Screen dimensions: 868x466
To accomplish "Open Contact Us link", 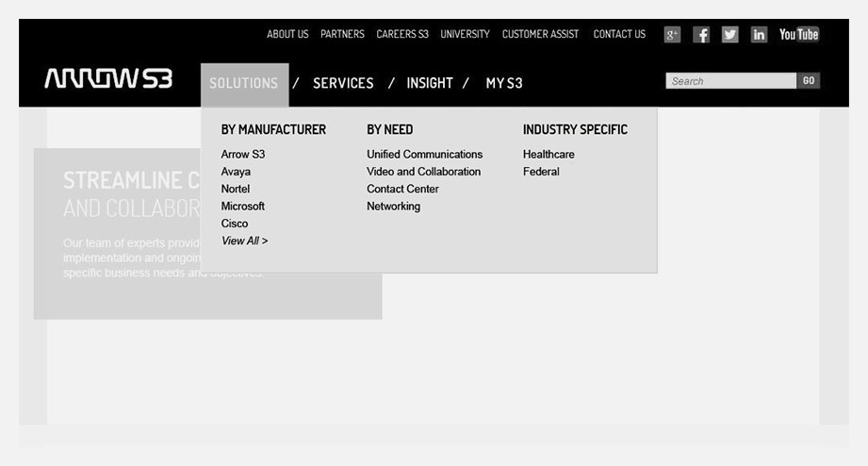I will pyautogui.click(x=619, y=34).
